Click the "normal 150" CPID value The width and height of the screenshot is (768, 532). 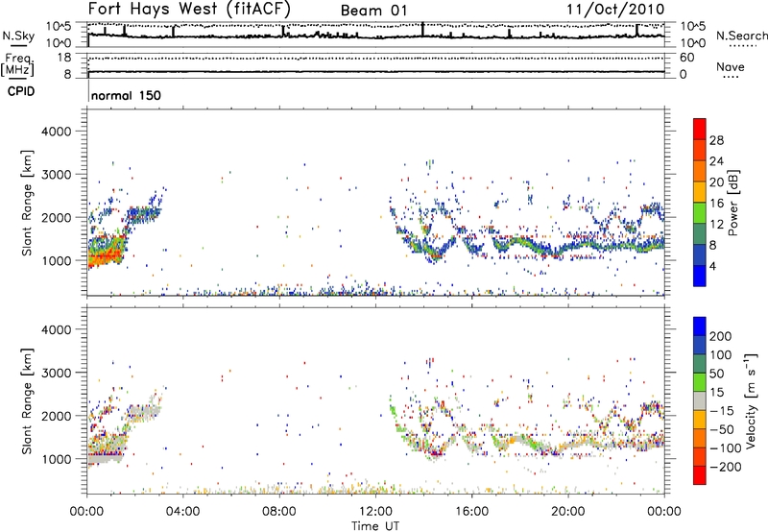coord(126,95)
